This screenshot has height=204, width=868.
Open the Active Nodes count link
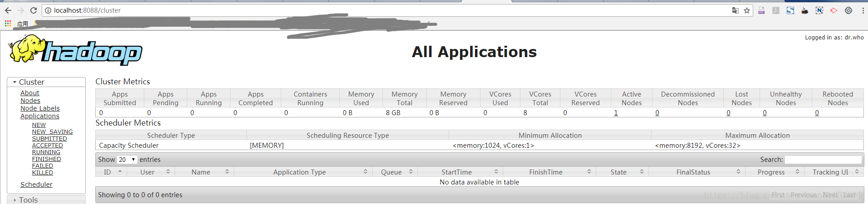tap(616, 113)
